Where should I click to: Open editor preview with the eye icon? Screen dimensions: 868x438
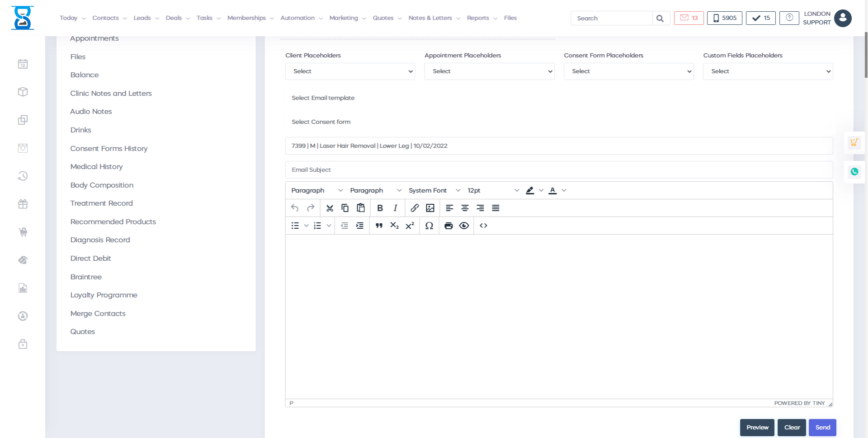pos(464,225)
